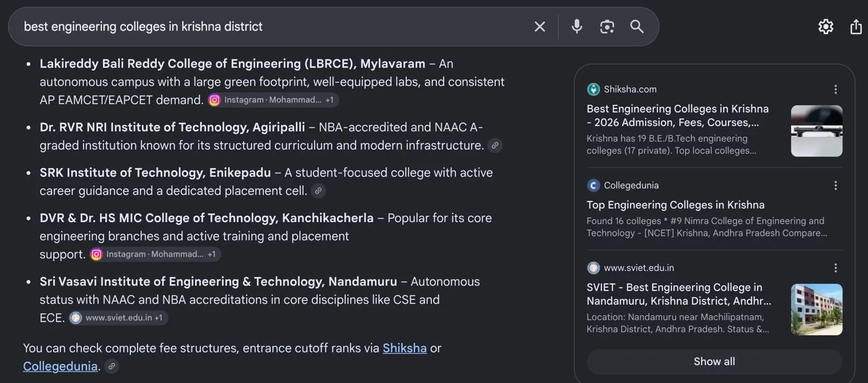868x383 pixels.
Task: Start voice search with the microphone icon
Action: 577,26
